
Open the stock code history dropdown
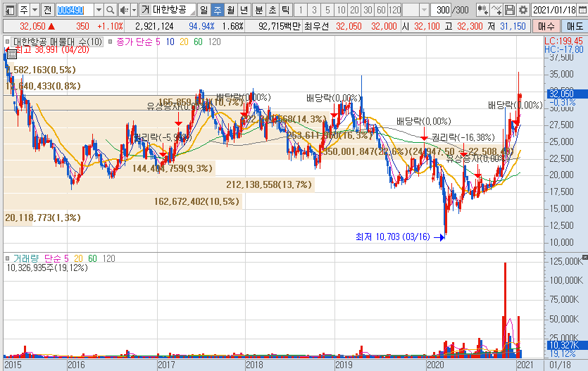click(99, 10)
